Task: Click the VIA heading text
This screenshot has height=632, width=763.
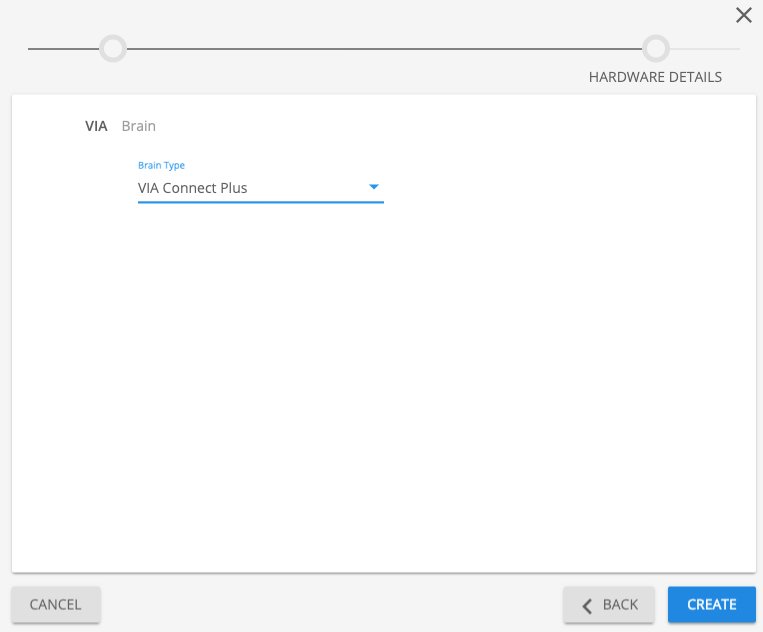Action: click(96, 126)
